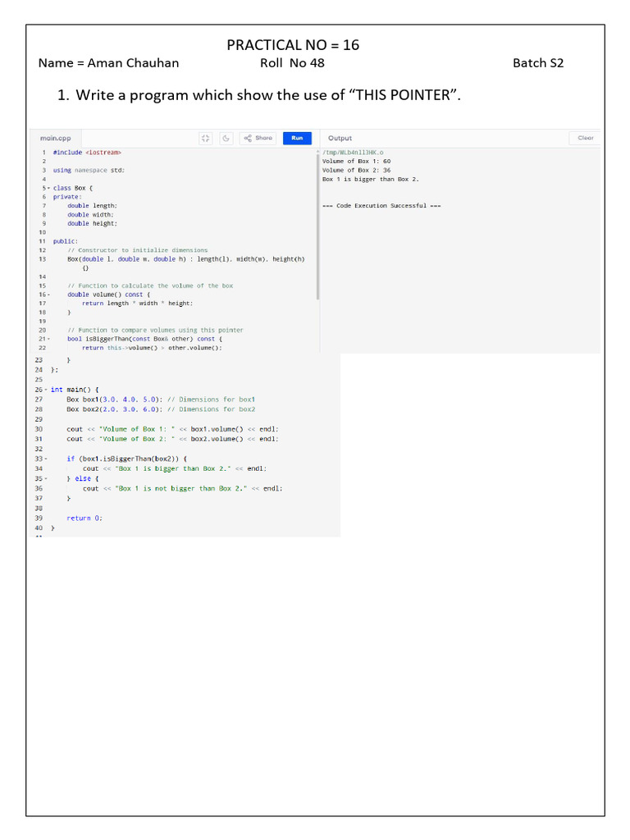
Task: Select the Output panel tab
Action: pos(340,139)
